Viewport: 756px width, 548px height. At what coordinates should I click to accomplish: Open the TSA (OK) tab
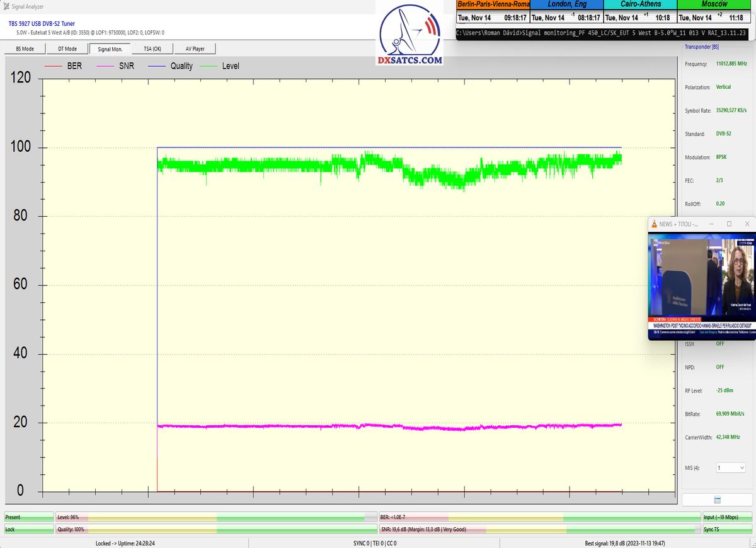(x=152, y=49)
